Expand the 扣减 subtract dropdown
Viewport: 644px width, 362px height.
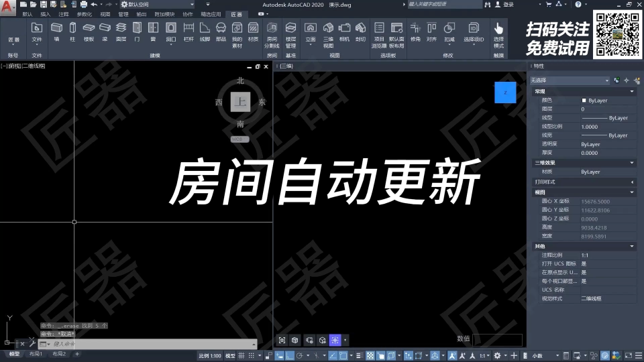click(449, 44)
